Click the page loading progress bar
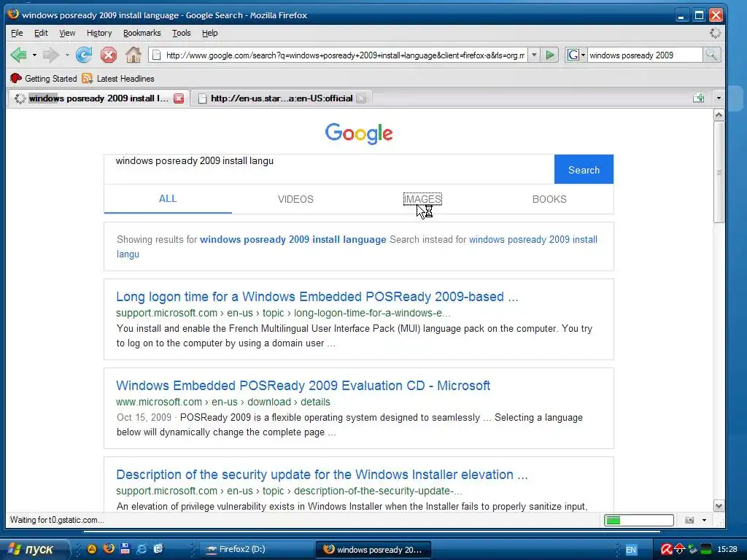 pos(639,520)
